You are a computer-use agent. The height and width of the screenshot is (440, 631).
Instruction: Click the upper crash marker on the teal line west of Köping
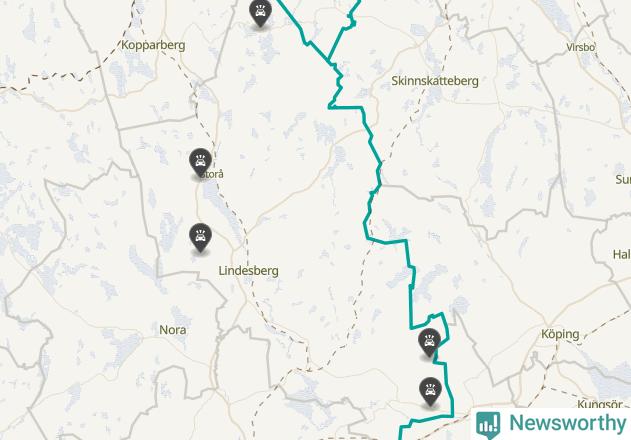(429, 343)
